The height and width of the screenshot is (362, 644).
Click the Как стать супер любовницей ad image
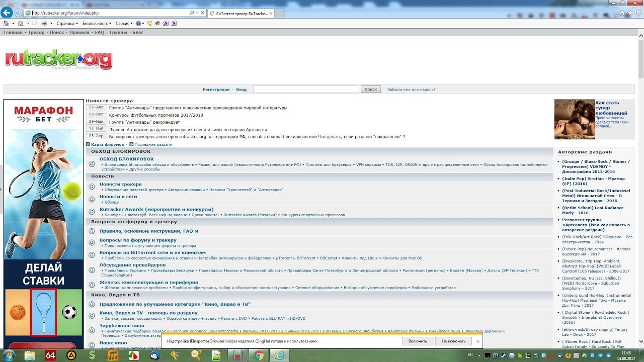coord(574,119)
